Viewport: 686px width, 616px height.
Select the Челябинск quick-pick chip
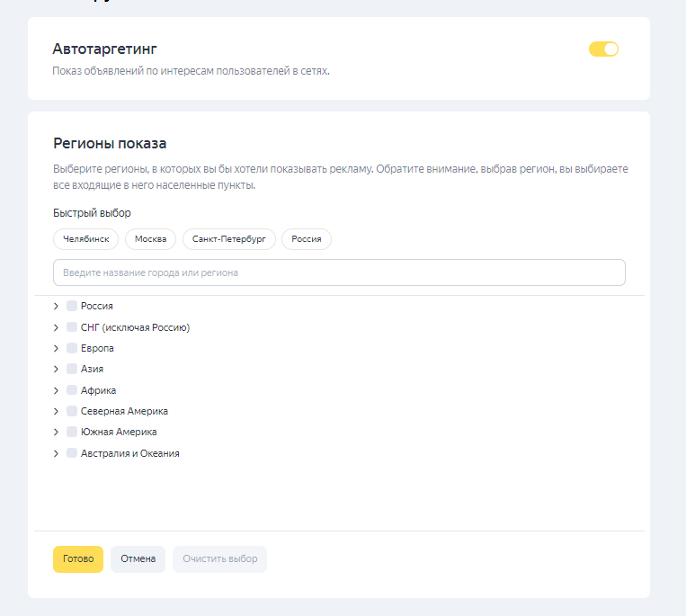click(85, 239)
